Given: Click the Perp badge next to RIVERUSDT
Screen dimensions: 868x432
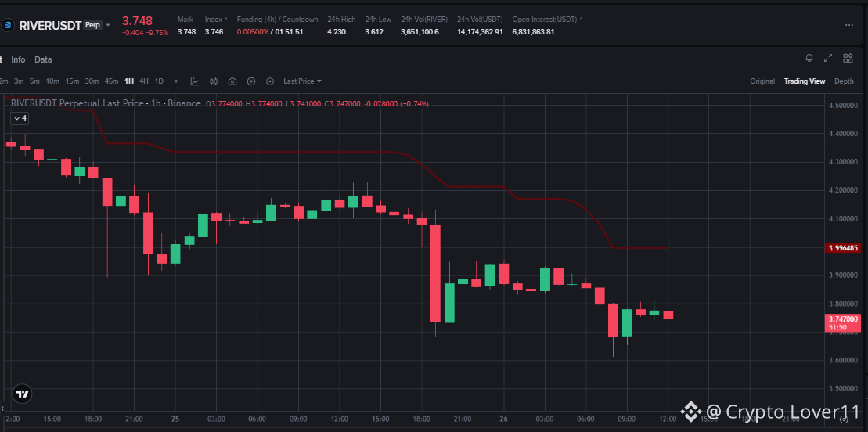Looking at the screenshot, I should (x=92, y=25).
